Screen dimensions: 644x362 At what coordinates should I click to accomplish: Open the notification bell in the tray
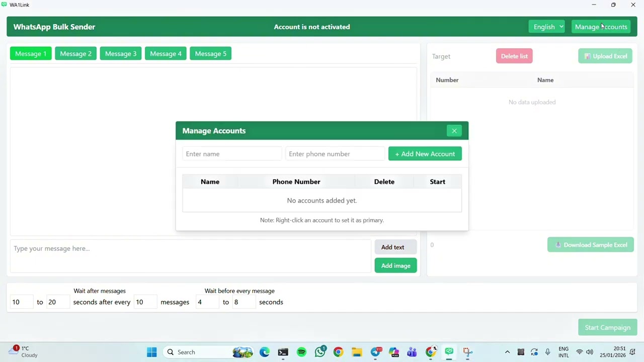(633, 352)
